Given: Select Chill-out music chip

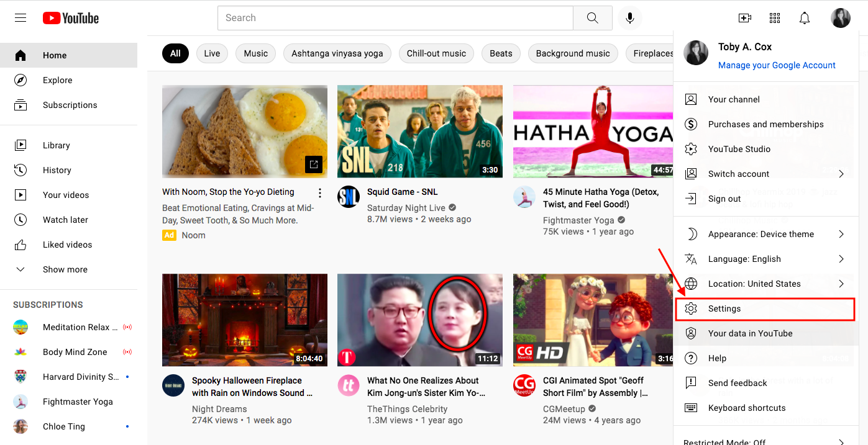Looking at the screenshot, I should coord(436,53).
